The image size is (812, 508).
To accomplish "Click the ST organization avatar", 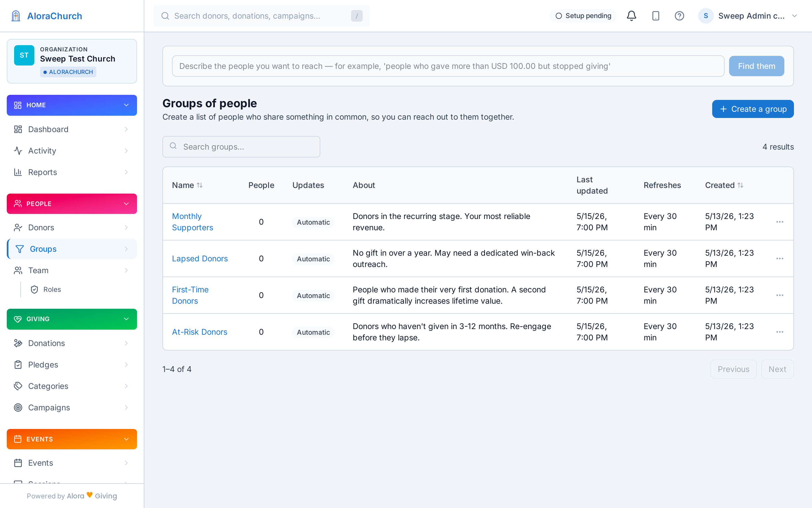I will 24,55.
